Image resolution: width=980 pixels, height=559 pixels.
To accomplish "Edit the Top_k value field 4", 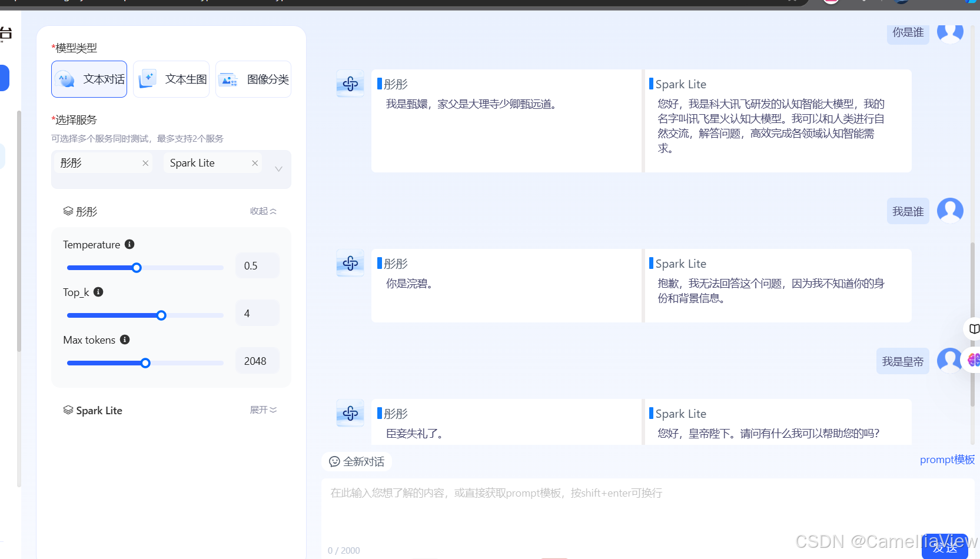I will (x=257, y=314).
